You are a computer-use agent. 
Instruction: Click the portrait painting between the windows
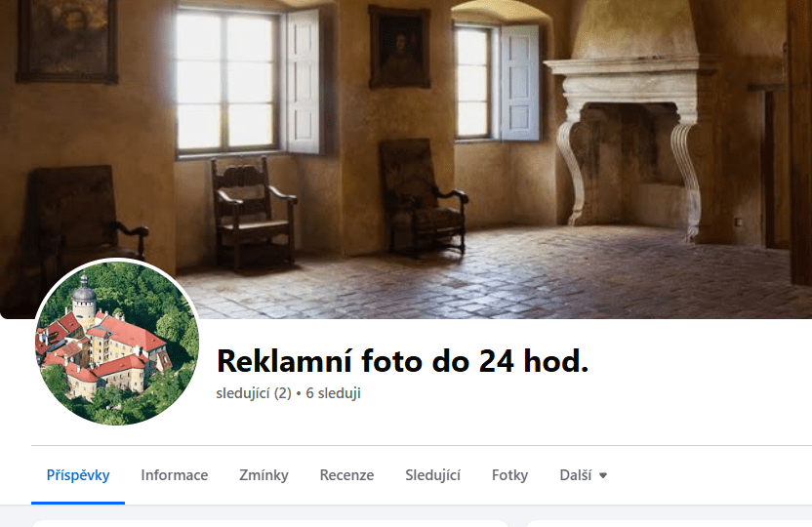click(x=399, y=47)
